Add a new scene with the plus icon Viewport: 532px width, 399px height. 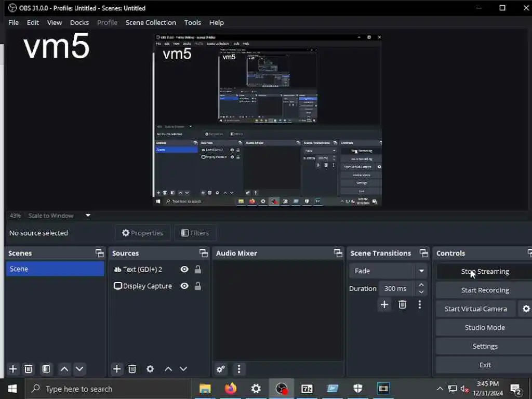(13, 369)
